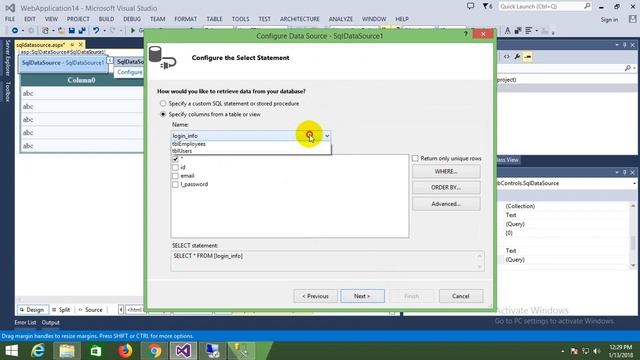Click the Next button

click(x=362, y=296)
